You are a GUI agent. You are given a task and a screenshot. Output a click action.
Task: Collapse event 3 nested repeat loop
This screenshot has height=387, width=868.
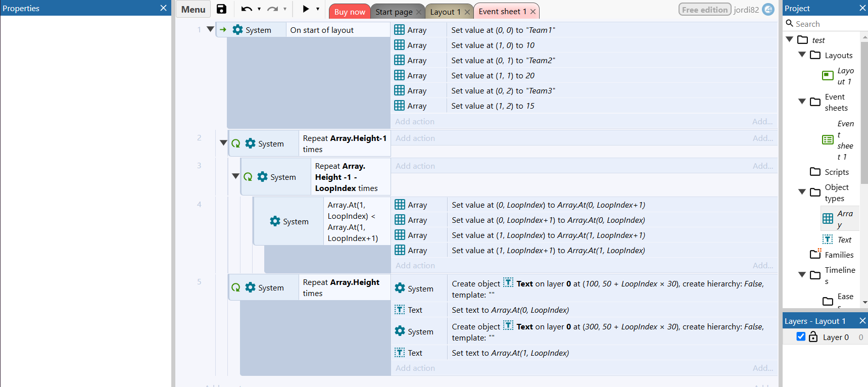pos(235,176)
